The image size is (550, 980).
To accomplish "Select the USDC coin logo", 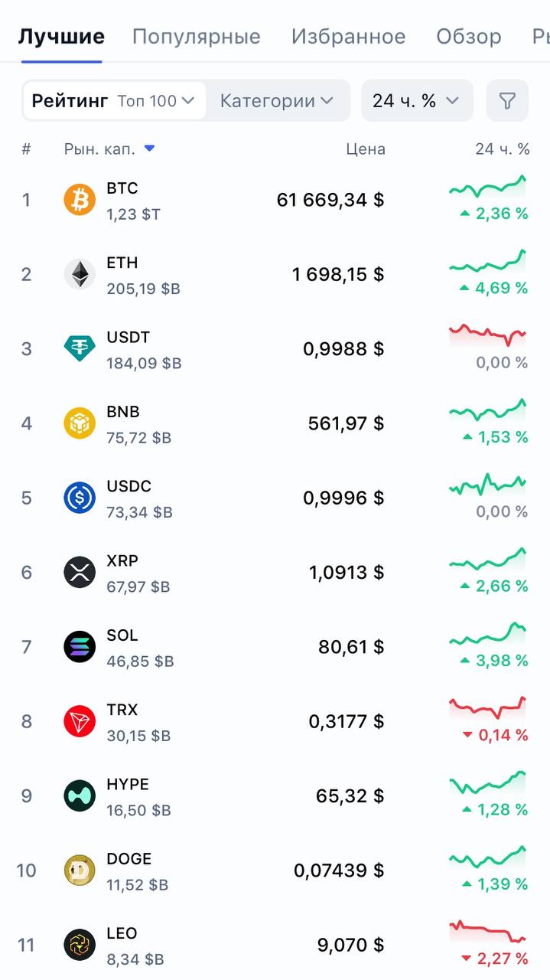I will [x=80, y=498].
